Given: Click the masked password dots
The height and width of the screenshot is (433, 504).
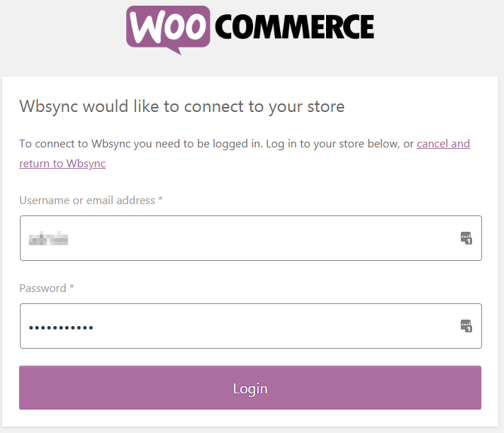Looking at the screenshot, I should (x=60, y=327).
